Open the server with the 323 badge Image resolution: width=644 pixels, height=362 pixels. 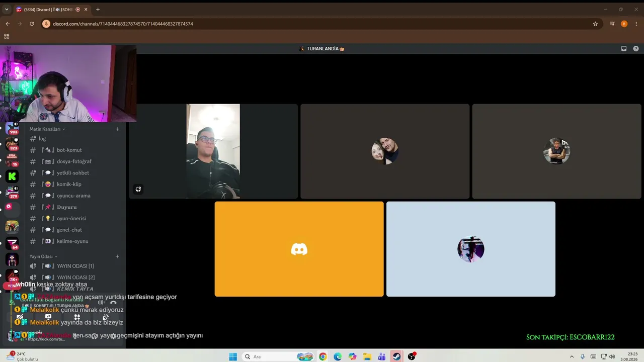pos(12,144)
